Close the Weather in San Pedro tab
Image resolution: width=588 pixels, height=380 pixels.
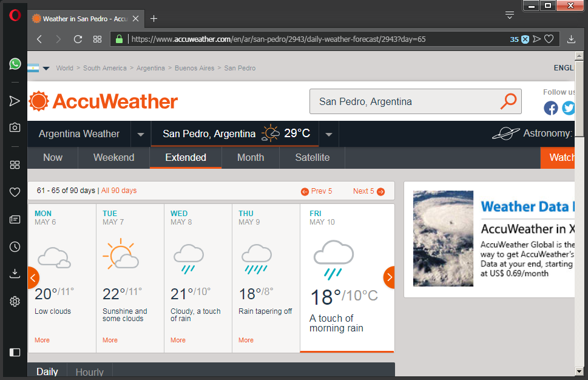point(136,19)
